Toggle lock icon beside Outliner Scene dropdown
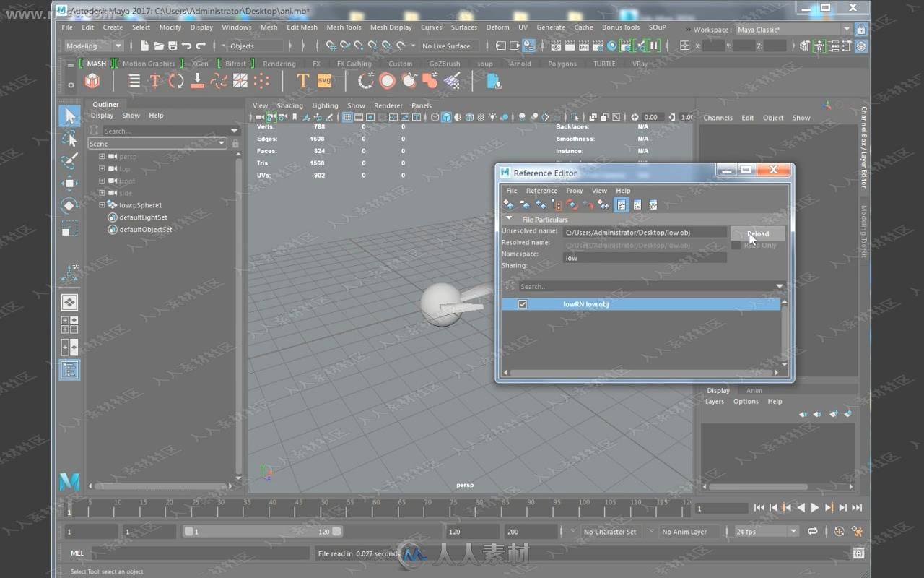The height and width of the screenshot is (578, 924). 235,144
